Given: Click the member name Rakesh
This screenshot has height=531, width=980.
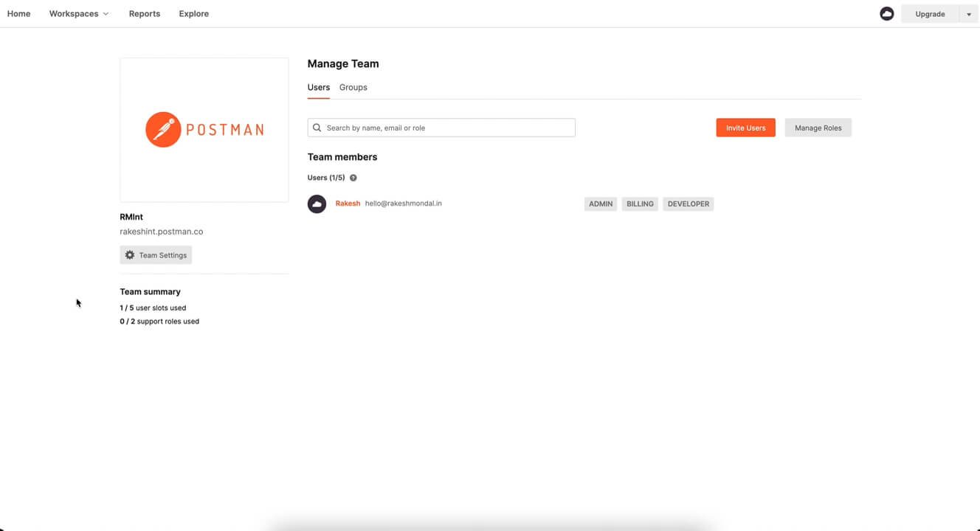Looking at the screenshot, I should click(x=348, y=204).
